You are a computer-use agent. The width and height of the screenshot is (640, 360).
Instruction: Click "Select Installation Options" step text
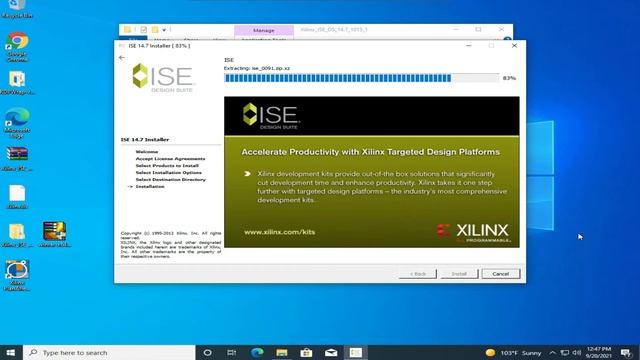tap(169, 172)
